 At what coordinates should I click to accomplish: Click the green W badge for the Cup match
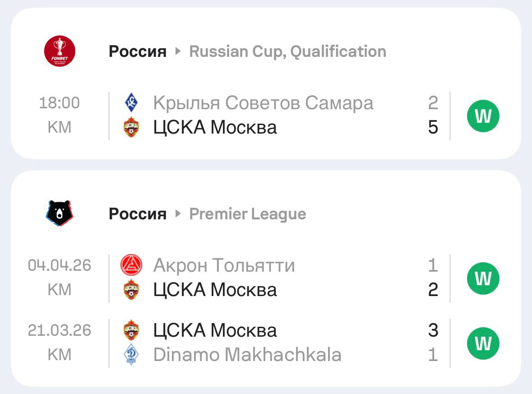coord(483,116)
